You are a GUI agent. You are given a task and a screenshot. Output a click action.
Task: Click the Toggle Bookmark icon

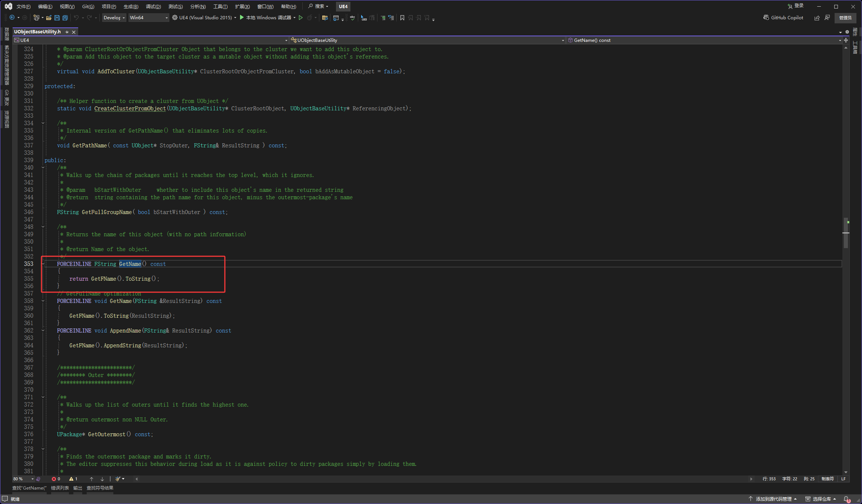tap(402, 17)
